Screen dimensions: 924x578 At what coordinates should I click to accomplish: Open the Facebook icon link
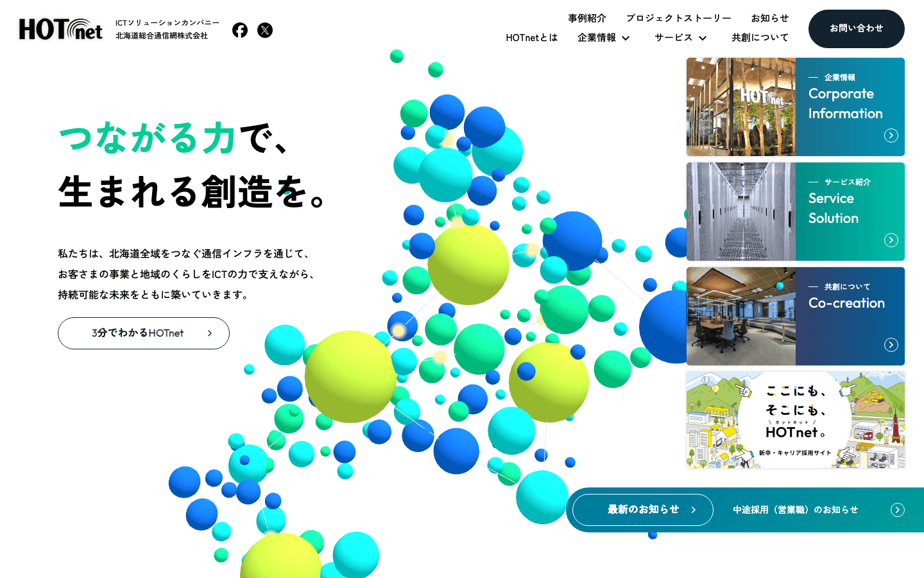pyautogui.click(x=240, y=30)
